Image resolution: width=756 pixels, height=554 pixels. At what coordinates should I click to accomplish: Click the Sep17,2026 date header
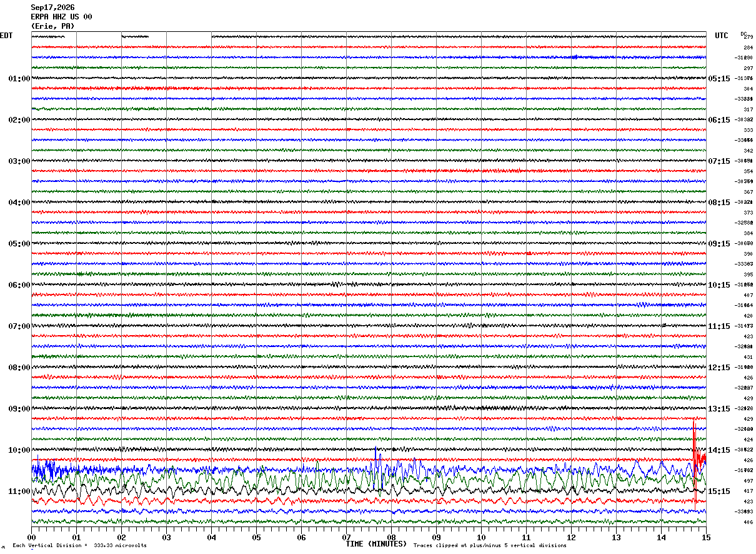point(52,8)
